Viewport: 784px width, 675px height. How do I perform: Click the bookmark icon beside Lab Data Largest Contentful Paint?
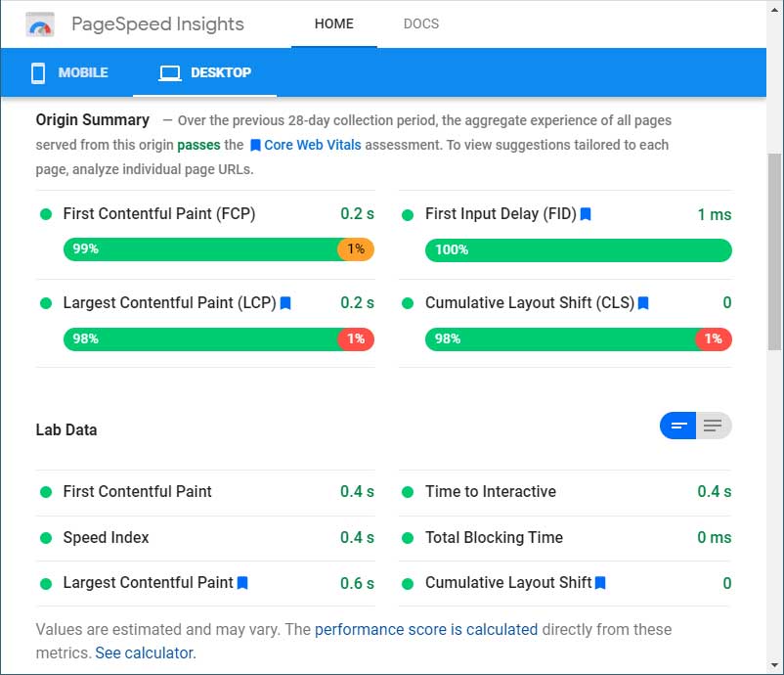(x=242, y=583)
